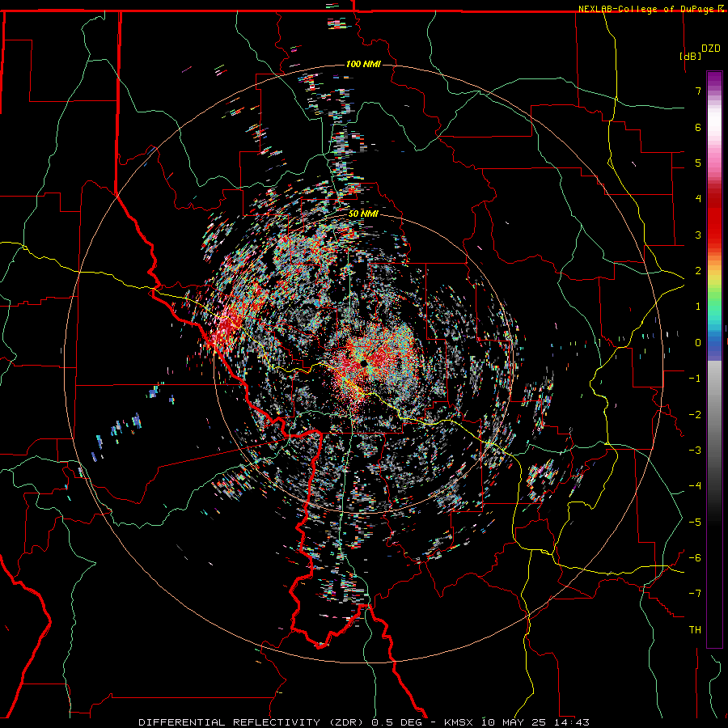
Task: Click the -3 value on the color scale
Action: click(695, 451)
